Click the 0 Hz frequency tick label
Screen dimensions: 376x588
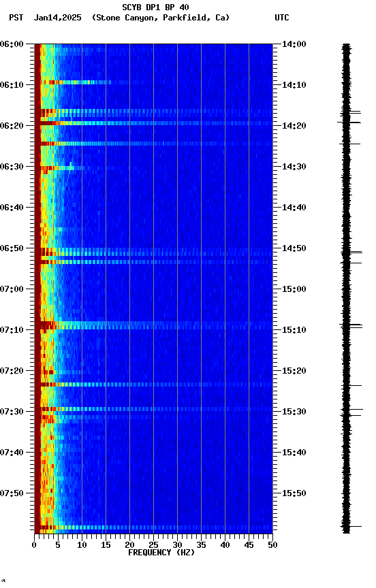pyautogui.click(x=34, y=545)
